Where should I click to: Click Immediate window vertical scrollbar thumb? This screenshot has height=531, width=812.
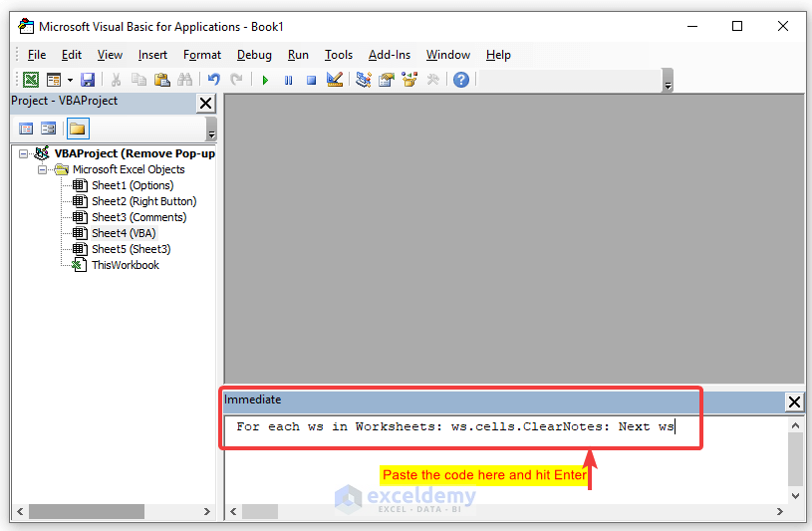tap(795, 459)
